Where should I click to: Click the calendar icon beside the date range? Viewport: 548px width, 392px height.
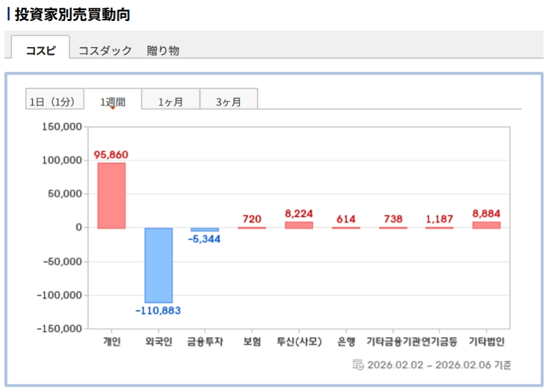[x=358, y=365]
